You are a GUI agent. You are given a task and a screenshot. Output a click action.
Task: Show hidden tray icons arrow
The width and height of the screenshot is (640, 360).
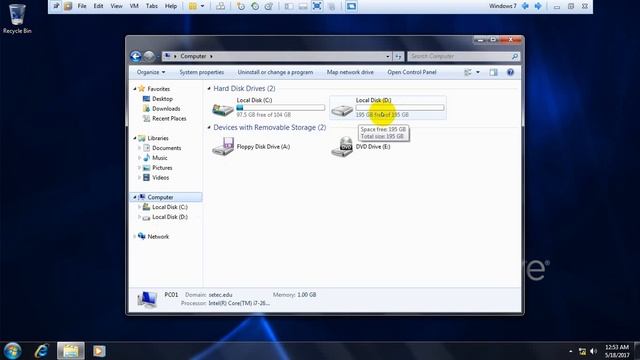pyautogui.click(x=571, y=351)
